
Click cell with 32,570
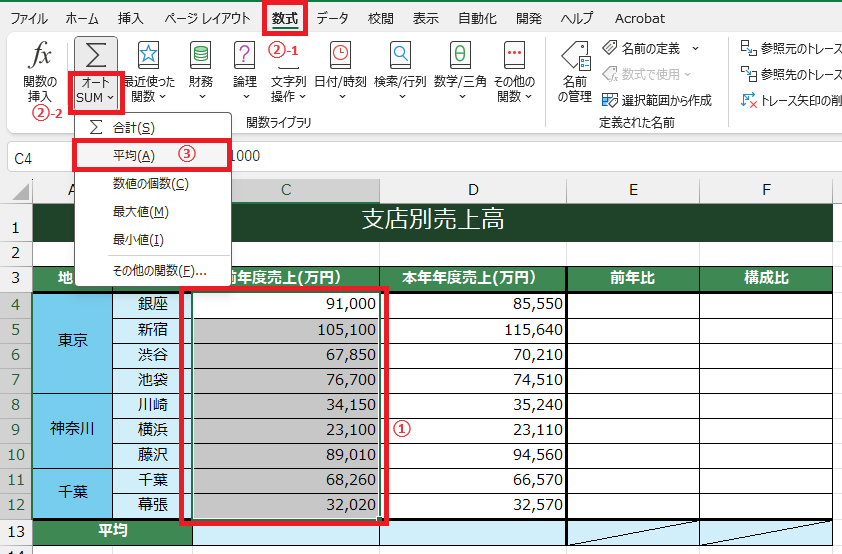(x=473, y=505)
